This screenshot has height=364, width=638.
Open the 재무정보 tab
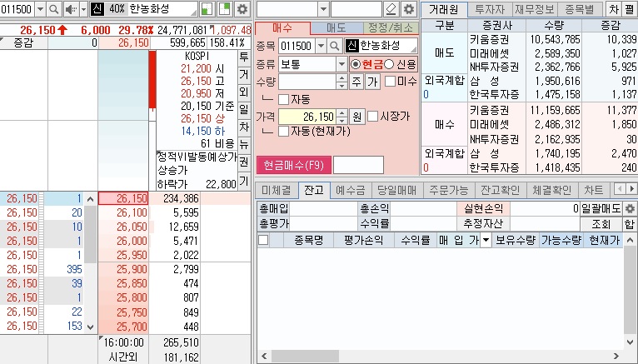click(x=534, y=9)
